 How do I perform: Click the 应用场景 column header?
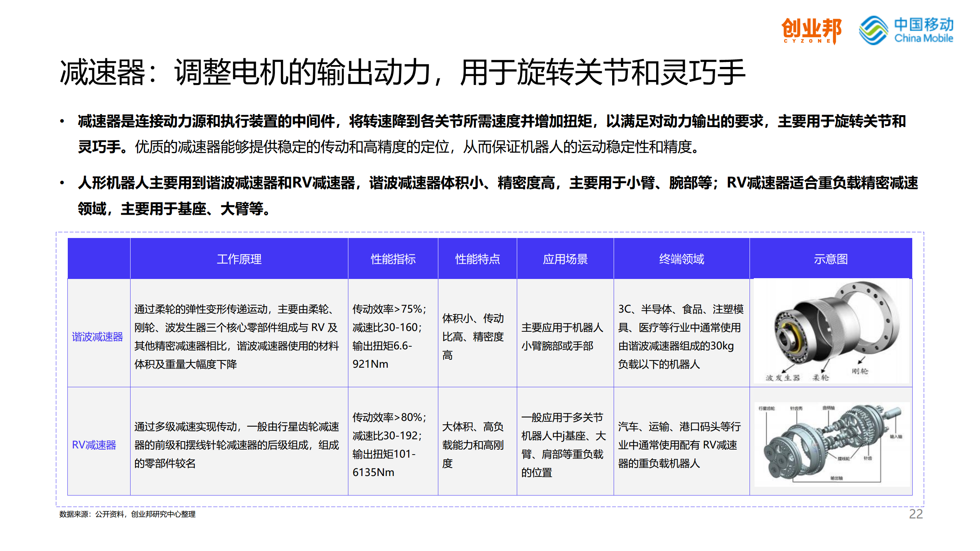click(x=565, y=259)
